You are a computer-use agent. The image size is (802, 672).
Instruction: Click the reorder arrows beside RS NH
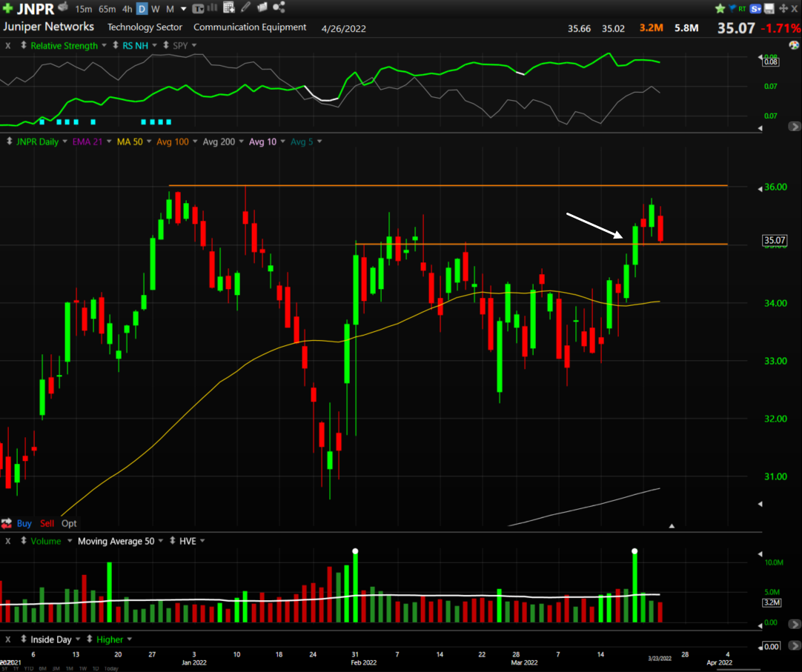[x=116, y=45]
